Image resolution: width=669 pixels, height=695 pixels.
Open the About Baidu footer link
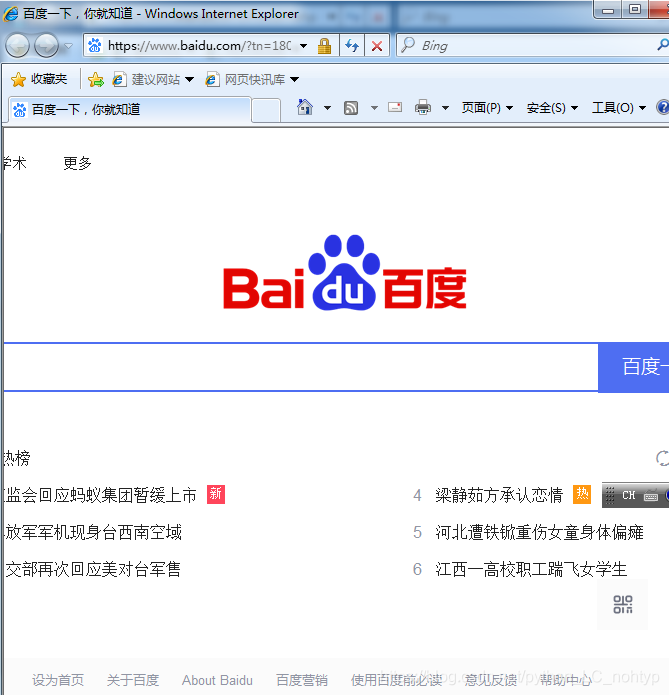pyautogui.click(x=217, y=680)
